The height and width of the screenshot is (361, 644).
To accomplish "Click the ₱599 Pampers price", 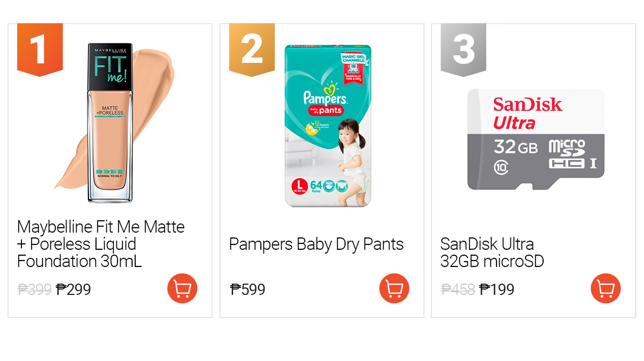I will point(247,290).
